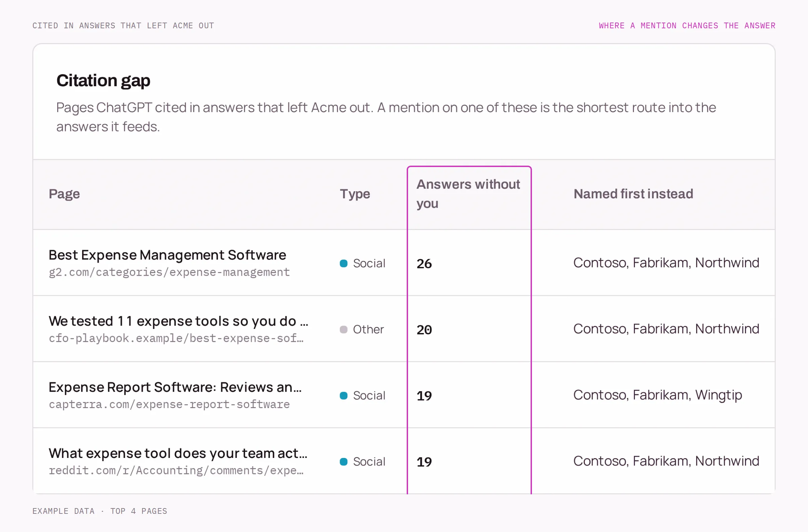The height and width of the screenshot is (532, 808).
Task: Click "Contoso, Fabrikam, Northwind" in the reddit row
Action: pyautogui.click(x=666, y=461)
